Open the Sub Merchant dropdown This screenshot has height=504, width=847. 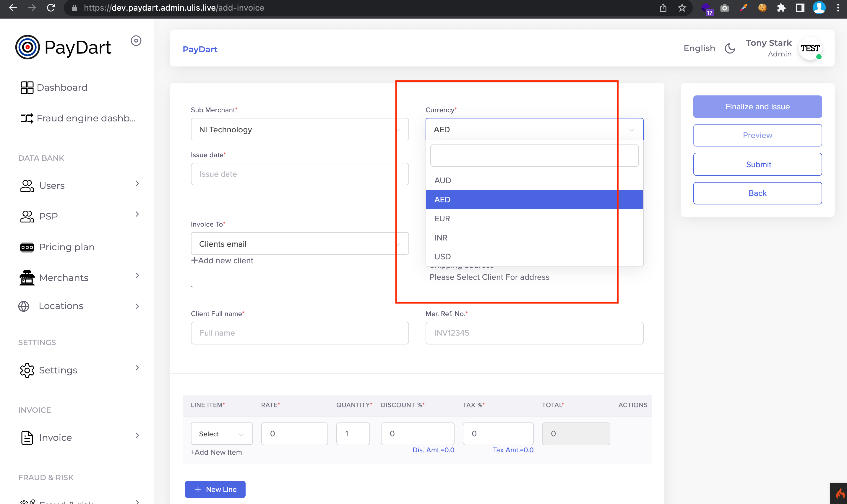pos(300,129)
